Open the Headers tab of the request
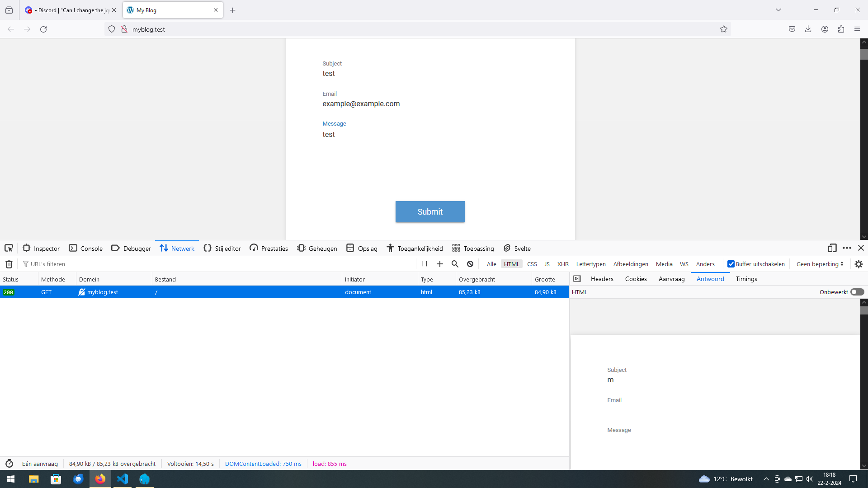Viewport: 868px width, 488px height. click(x=602, y=279)
